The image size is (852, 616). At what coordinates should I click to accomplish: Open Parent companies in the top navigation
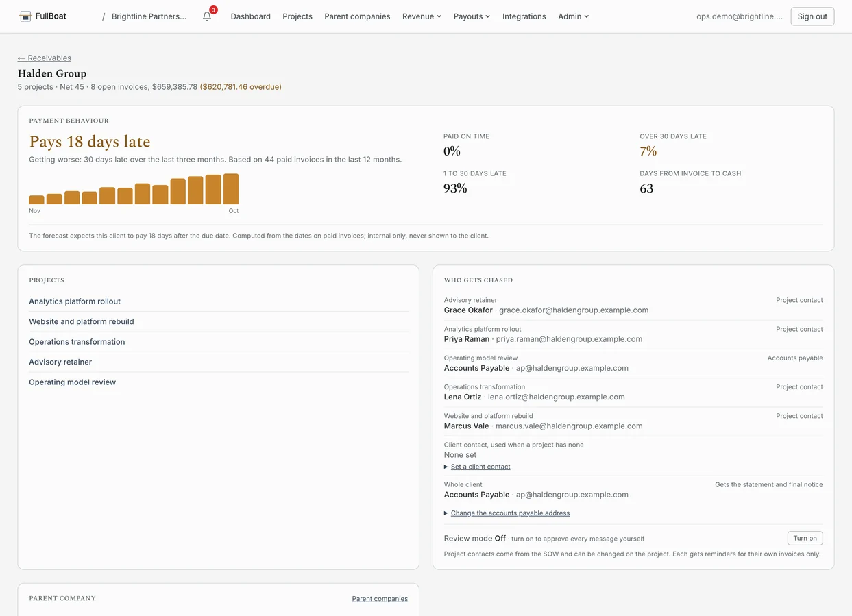tap(357, 16)
